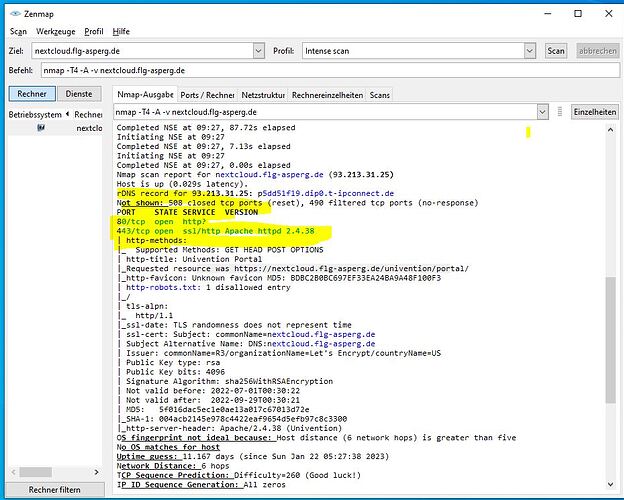Click the '80/tcp open http?' line
The height and width of the screenshot is (500, 624).
tap(161, 222)
